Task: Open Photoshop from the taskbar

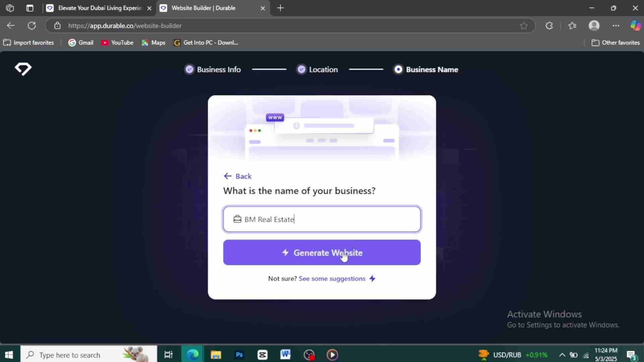Action: [239, 355]
